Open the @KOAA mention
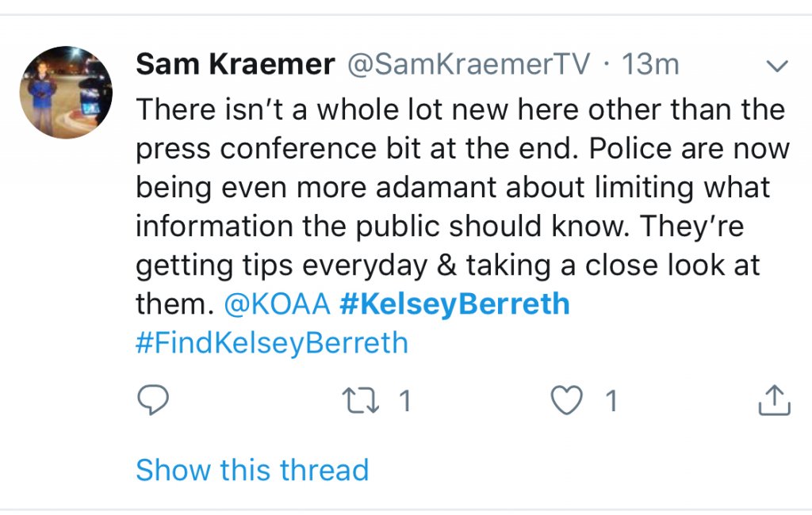Image resolution: width=812 pixels, height=515 pixels. [x=278, y=304]
